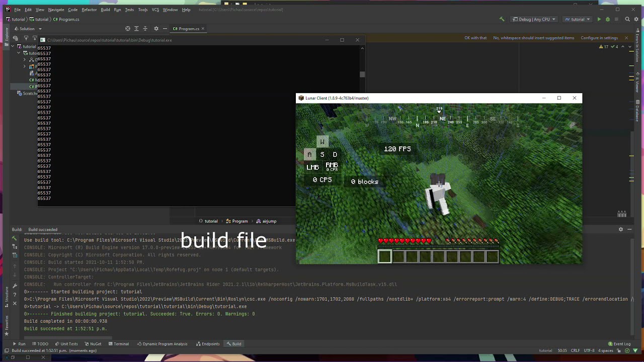Open Build panel gear options at right
This screenshot has width=644, height=362.
tap(621, 229)
